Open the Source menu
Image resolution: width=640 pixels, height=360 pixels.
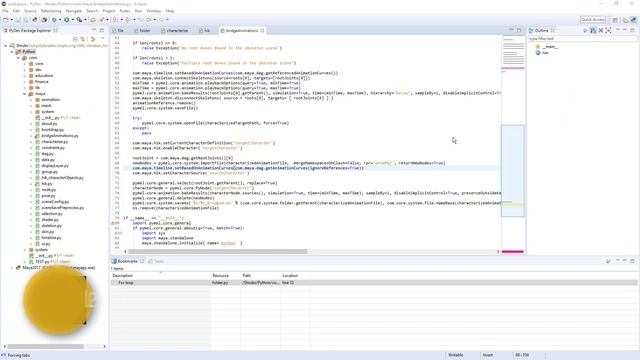30,11
